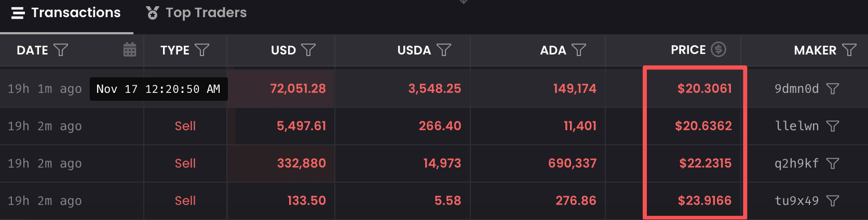868x220 pixels.
Task: Open the calendar date picker icon
Action: 130,50
